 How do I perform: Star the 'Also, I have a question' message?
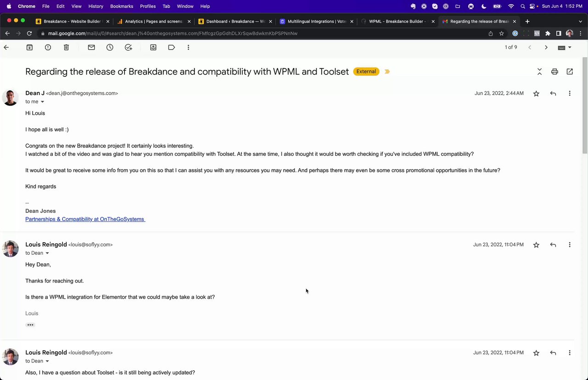[x=536, y=353]
